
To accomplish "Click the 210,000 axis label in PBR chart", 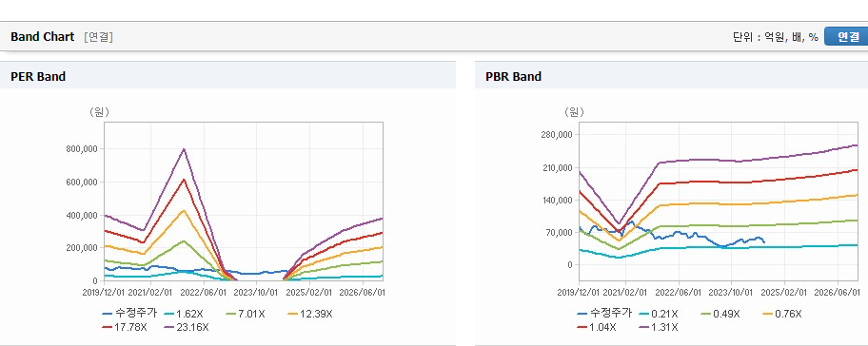I will [557, 167].
